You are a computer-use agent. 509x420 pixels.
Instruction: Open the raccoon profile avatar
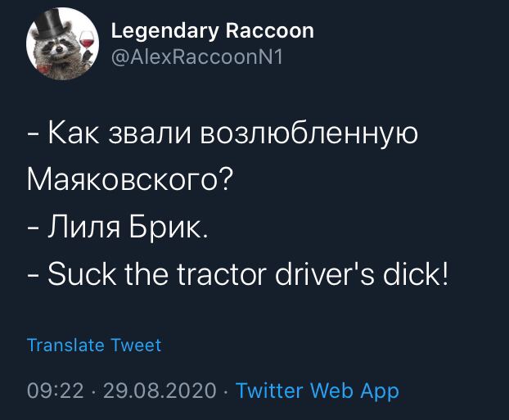(x=62, y=44)
